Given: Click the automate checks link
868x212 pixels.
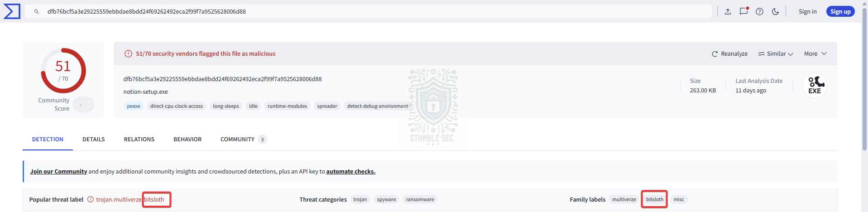Looking at the screenshot, I should click(351, 172).
